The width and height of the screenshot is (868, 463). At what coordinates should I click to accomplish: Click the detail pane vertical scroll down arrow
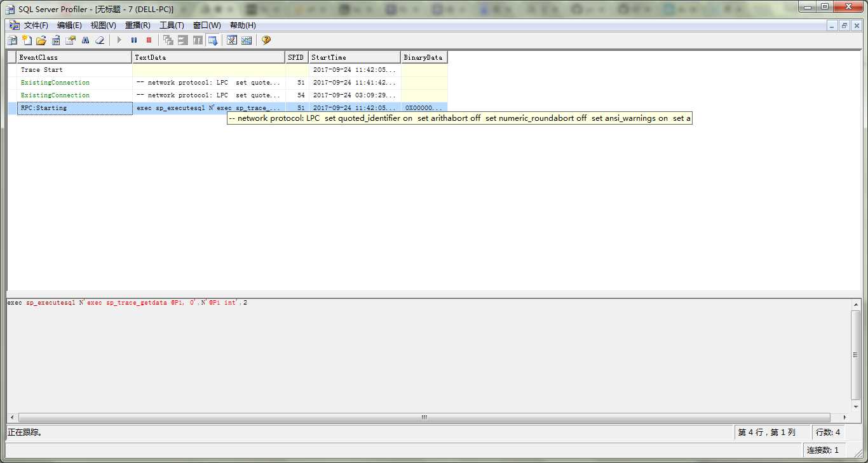855,406
